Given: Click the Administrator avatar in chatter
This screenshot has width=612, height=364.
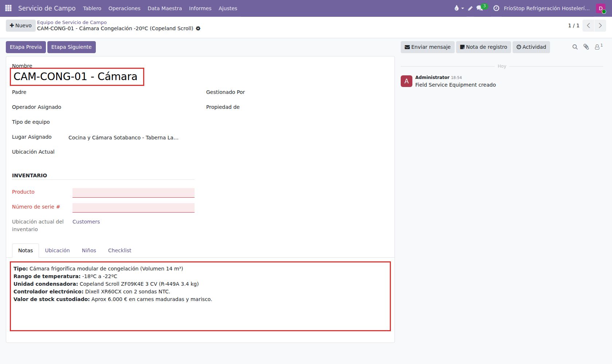Looking at the screenshot, I should (x=407, y=81).
